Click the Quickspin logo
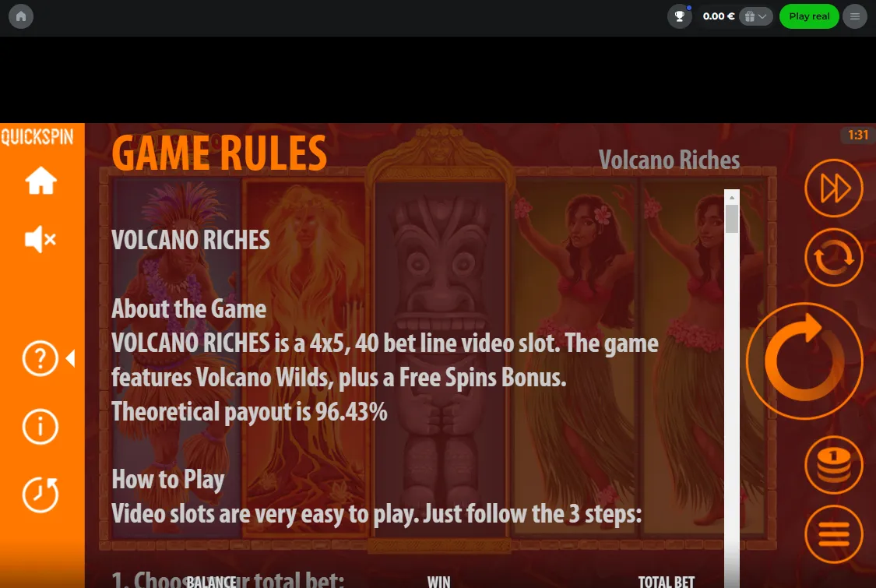The width and height of the screenshot is (876, 588). tap(37, 137)
